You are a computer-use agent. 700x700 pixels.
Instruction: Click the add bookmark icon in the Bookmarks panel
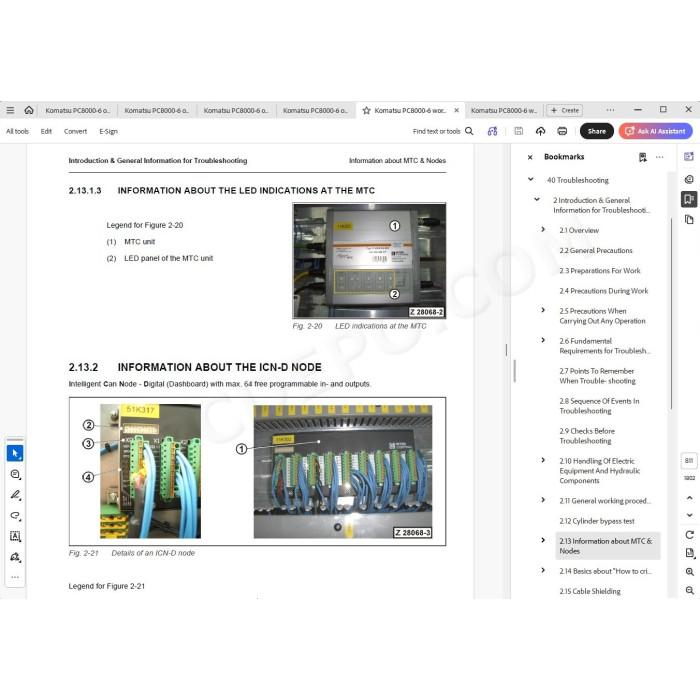pyautogui.click(x=642, y=157)
